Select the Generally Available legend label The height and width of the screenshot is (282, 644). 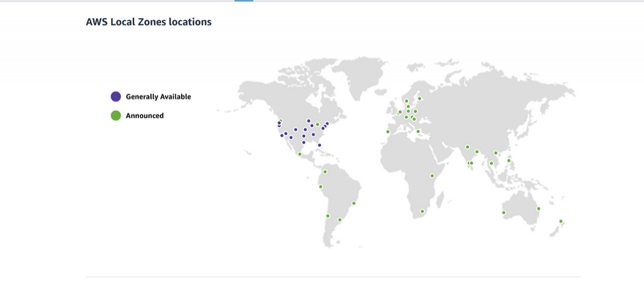coord(158,97)
